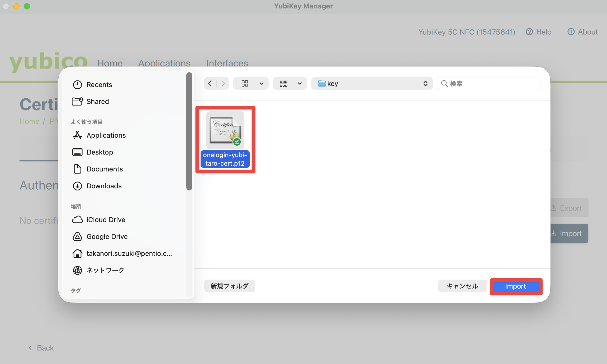Screen dimensions: 607x364
Task: Select the Desktop sidebar icon
Action: [77, 152]
